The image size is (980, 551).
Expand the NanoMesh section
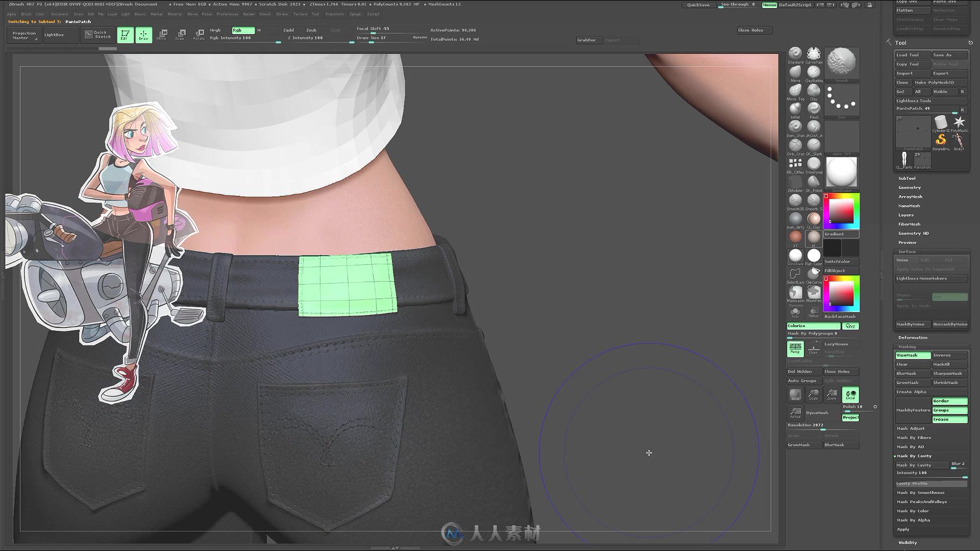[x=909, y=206]
